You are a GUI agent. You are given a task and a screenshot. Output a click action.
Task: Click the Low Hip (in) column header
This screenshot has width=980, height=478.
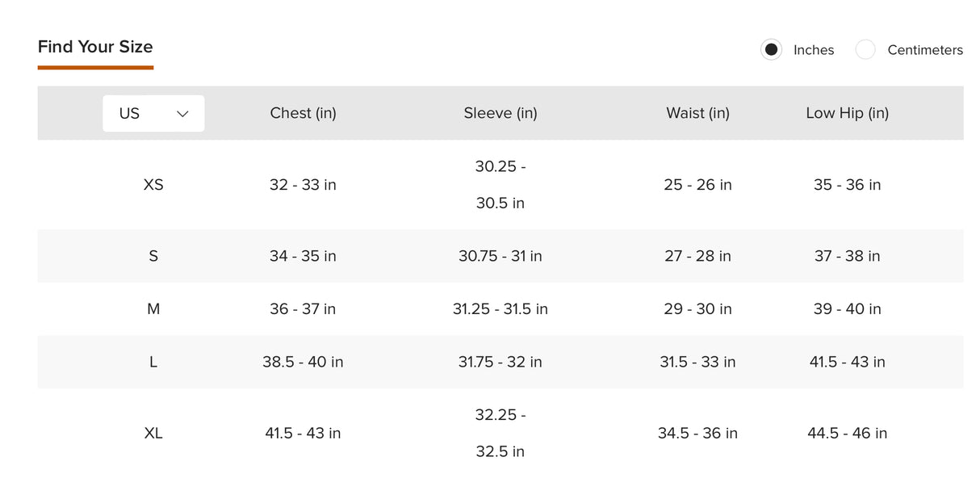coord(847,113)
